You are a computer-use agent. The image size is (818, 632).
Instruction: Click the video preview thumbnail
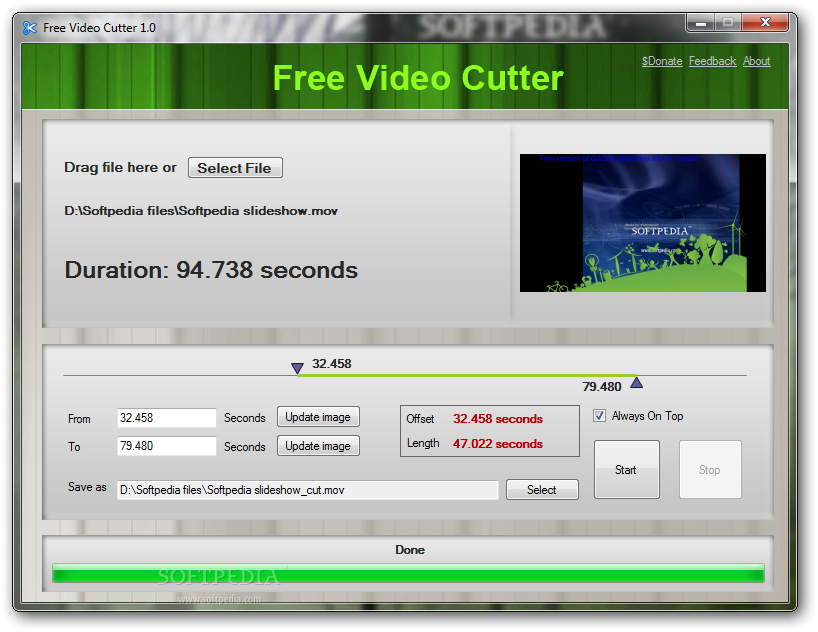pyautogui.click(x=643, y=222)
